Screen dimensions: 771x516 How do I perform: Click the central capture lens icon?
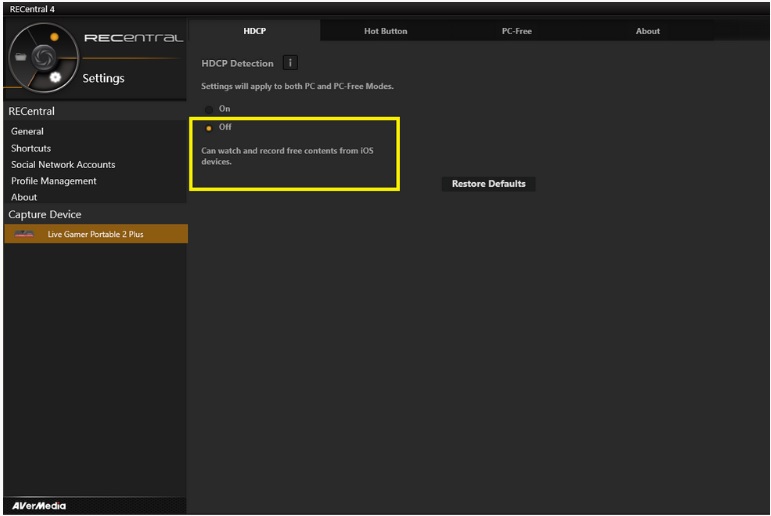(43, 58)
